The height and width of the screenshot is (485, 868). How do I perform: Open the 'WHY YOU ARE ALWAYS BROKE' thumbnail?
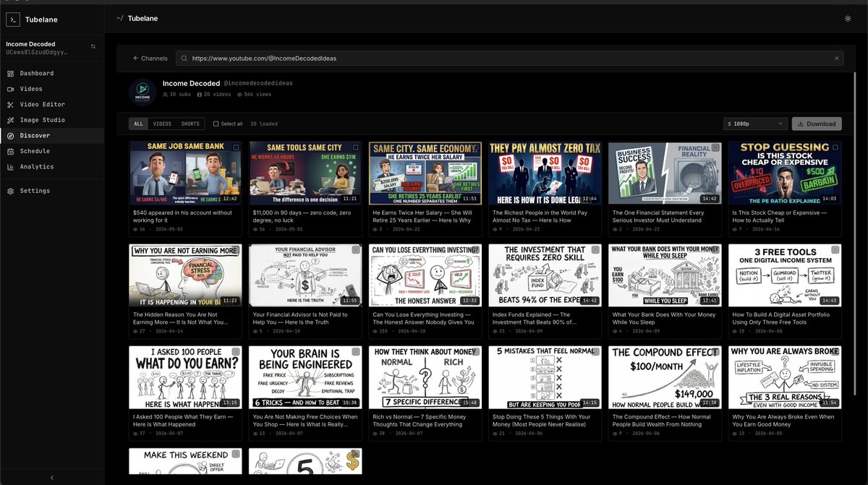(784, 378)
